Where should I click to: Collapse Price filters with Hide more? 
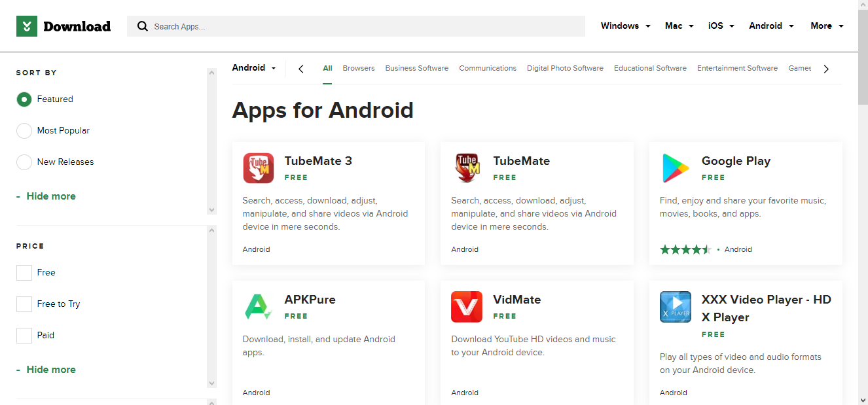click(x=46, y=370)
